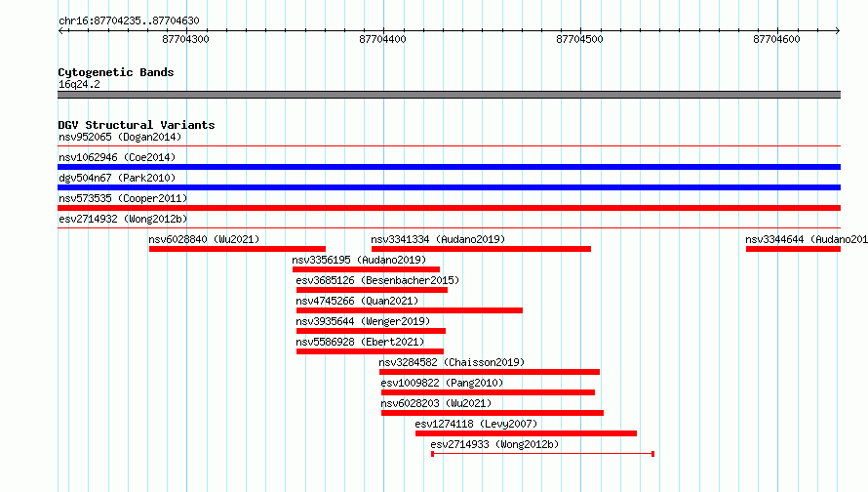The height and width of the screenshot is (492, 868).
Task: Select the nsv3356195 (Audano2019) label
Action: [x=359, y=260]
